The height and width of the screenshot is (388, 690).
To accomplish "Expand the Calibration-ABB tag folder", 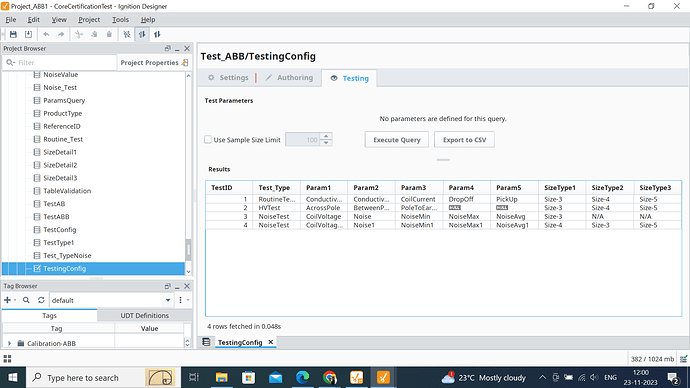I will click(x=9, y=343).
